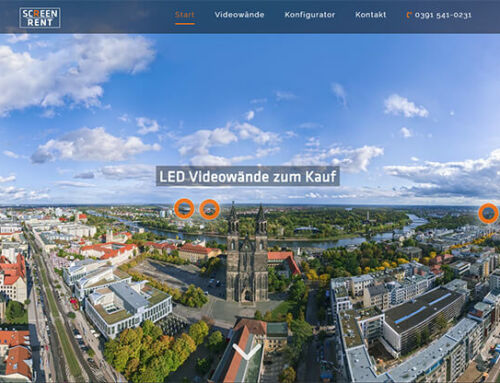Click second orange hotspot nearest the cathedral
The height and width of the screenshot is (383, 500).
pos(210,210)
